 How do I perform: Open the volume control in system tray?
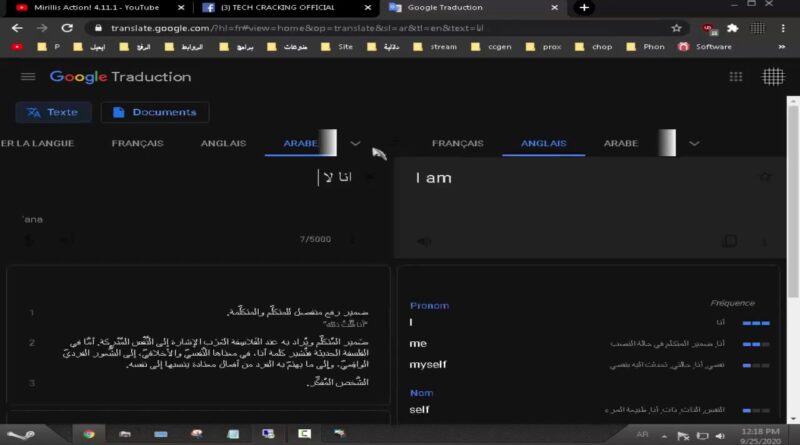(x=720, y=435)
